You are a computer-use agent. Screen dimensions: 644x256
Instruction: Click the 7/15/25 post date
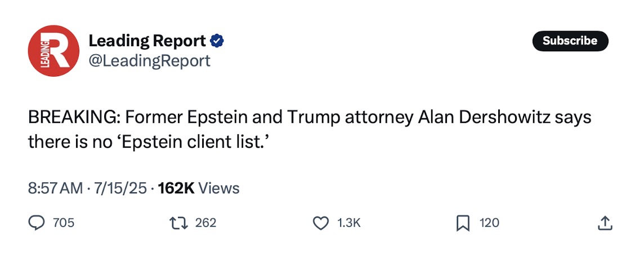(119, 188)
